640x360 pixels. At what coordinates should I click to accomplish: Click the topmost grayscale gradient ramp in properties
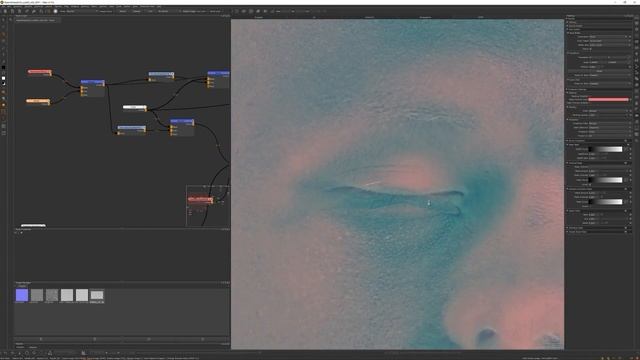[x=606, y=149]
